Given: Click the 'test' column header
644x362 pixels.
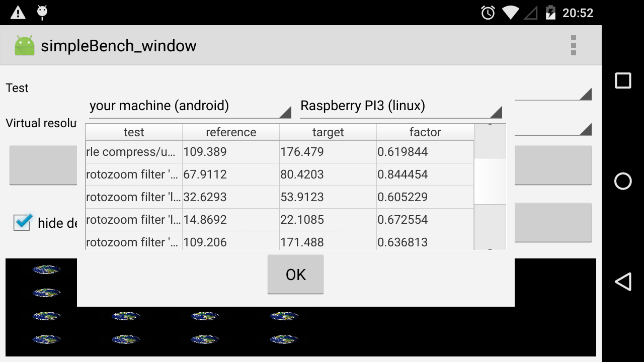Looking at the screenshot, I should [134, 132].
